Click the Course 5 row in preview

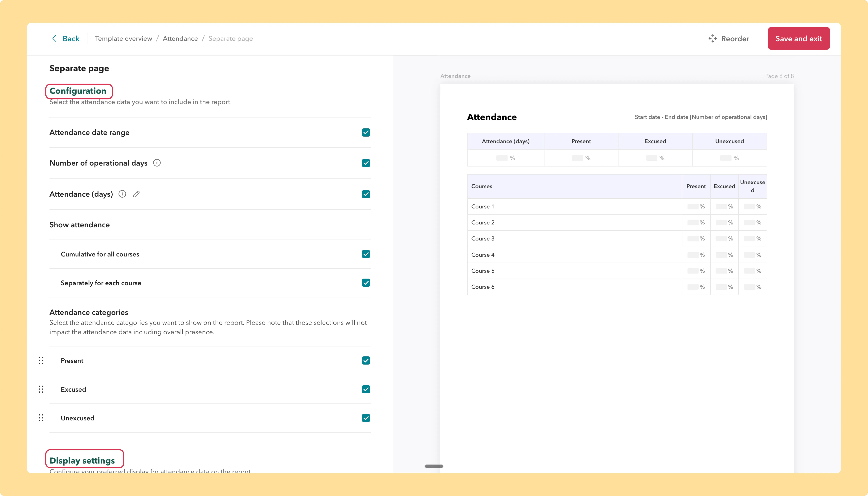pyautogui.click(x=617, y=271)
